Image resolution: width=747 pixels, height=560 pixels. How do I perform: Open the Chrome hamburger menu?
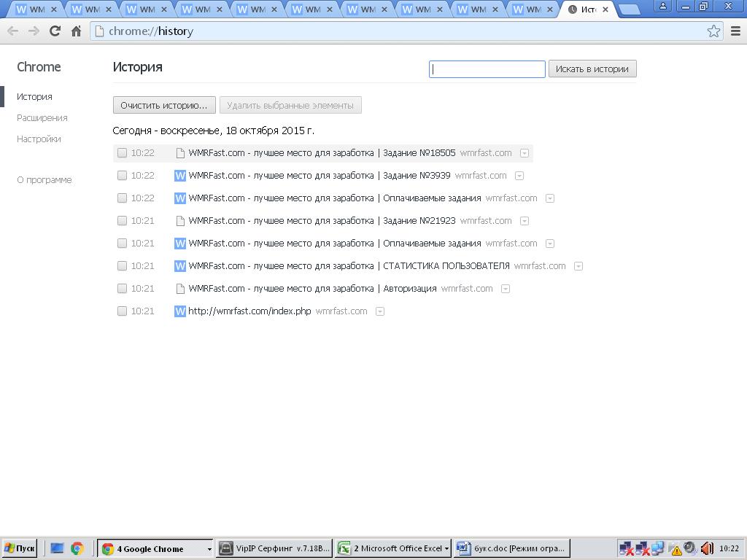click(735, 31)
